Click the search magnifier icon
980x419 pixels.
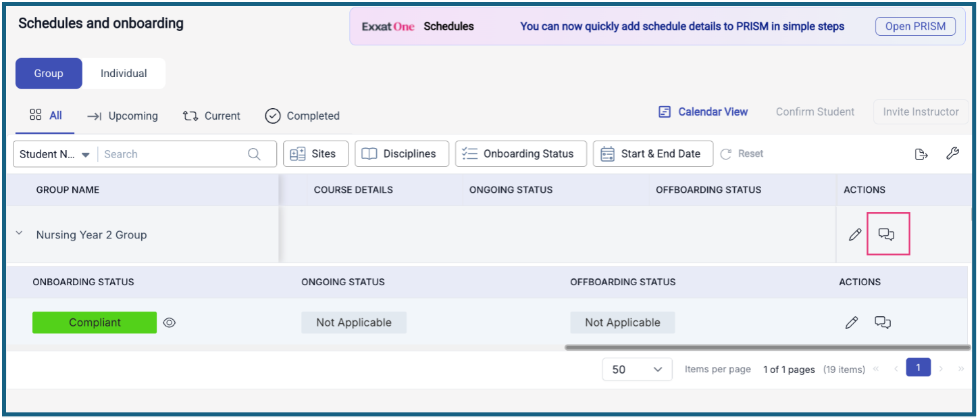[x=254, y=154]
